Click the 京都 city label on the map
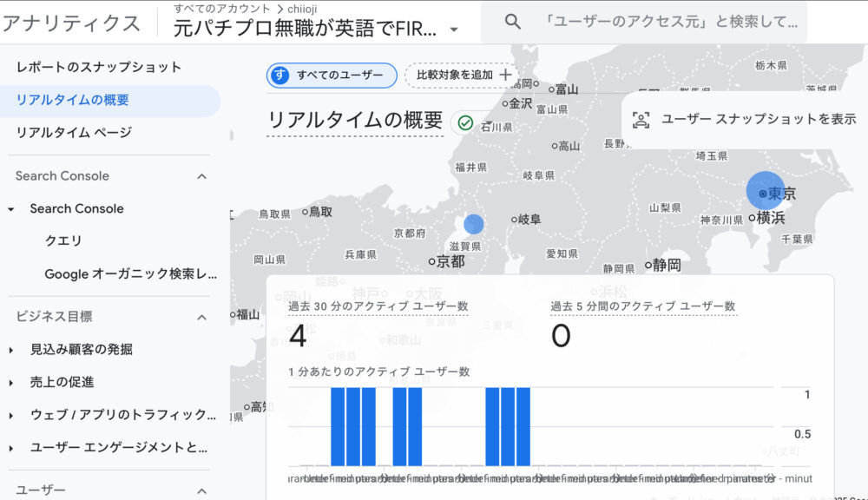 [x=450, y=261]
